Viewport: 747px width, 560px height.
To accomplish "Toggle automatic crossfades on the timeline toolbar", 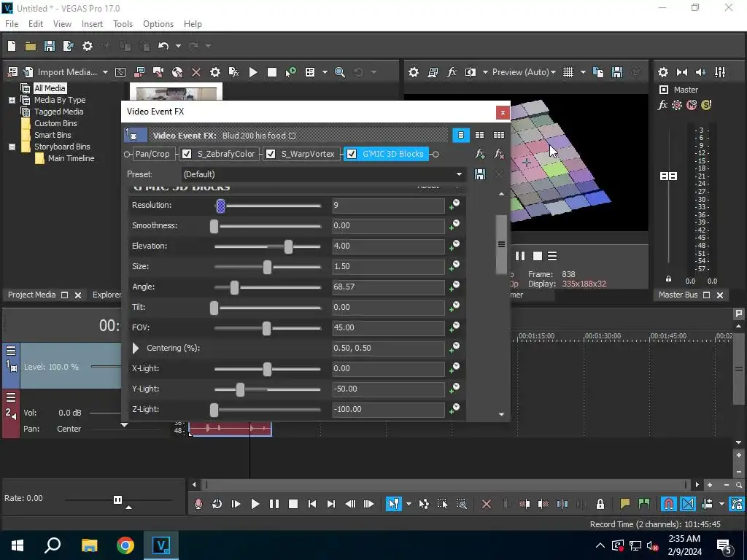I will click(x=688, y=504).
